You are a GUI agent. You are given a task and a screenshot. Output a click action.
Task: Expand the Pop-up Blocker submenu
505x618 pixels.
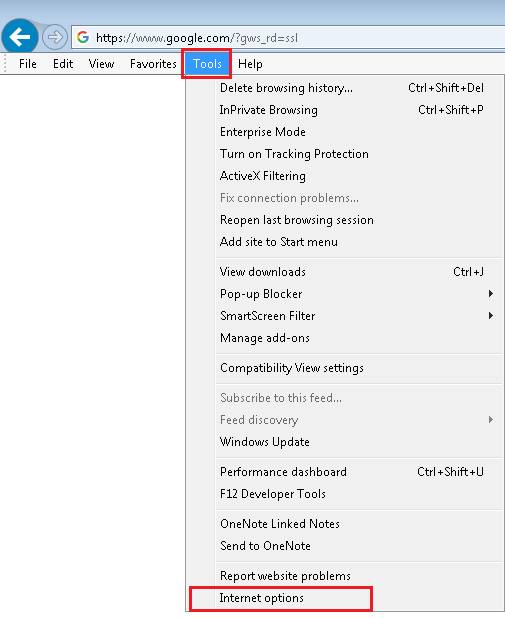345,294
